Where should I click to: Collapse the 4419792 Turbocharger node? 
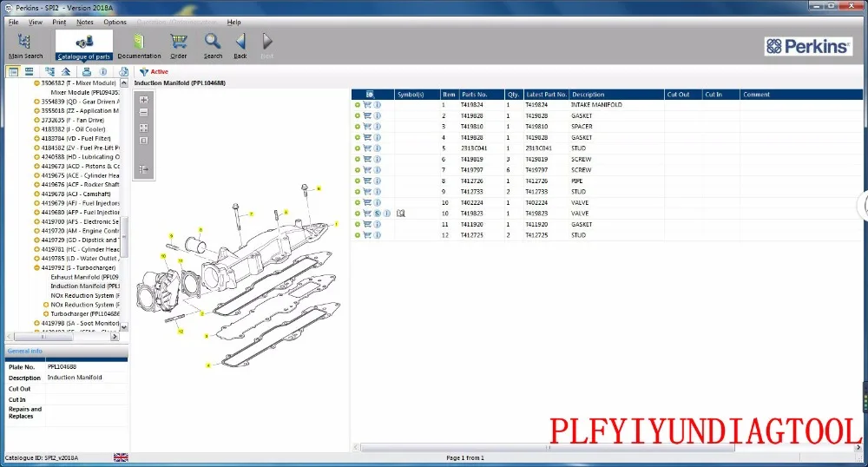tap(36, 268)
